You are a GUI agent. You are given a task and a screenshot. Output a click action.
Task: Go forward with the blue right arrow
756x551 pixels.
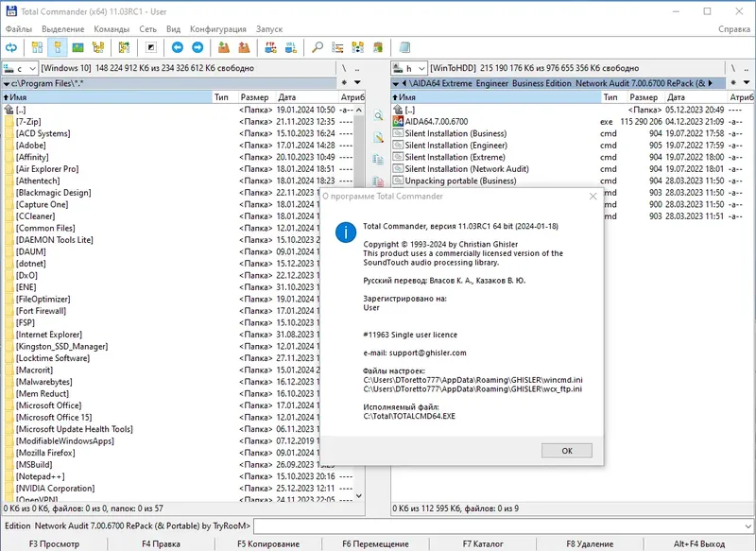(x=198, y=47)
